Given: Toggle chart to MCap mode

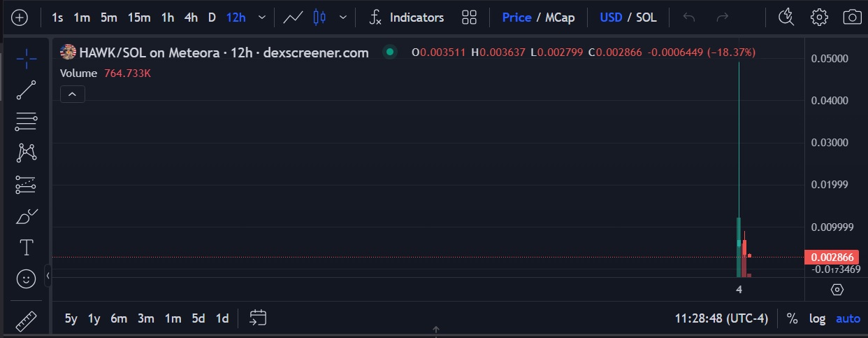Looking at the screenshot, I should point(558,17).
